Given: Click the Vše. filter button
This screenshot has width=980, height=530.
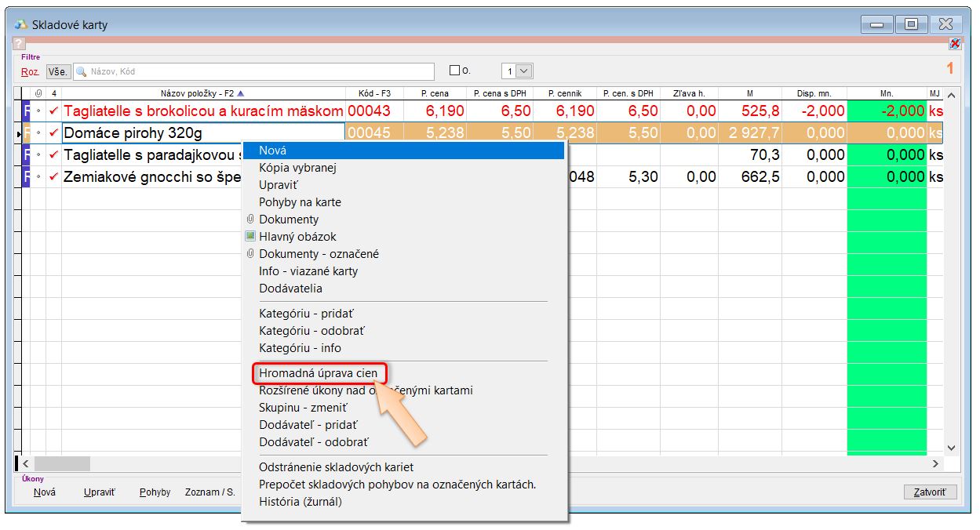Looking at the screenshot, I should click(x=58, y=71).
